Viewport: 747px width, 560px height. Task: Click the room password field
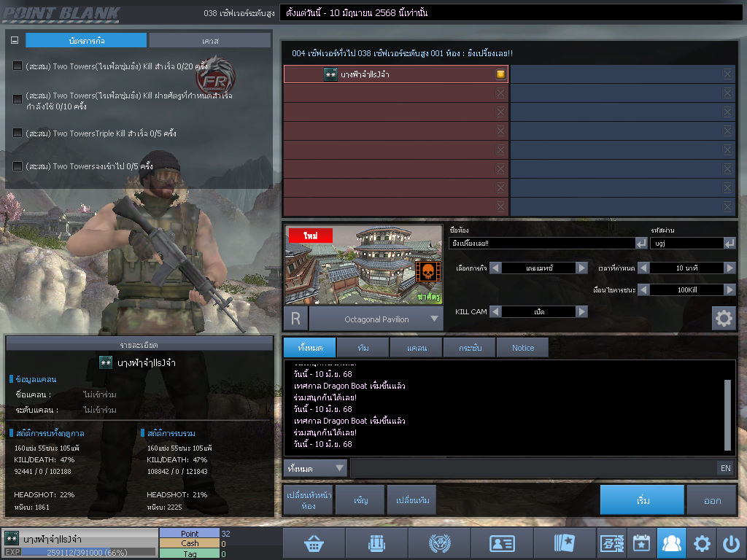tap(686, 244)
